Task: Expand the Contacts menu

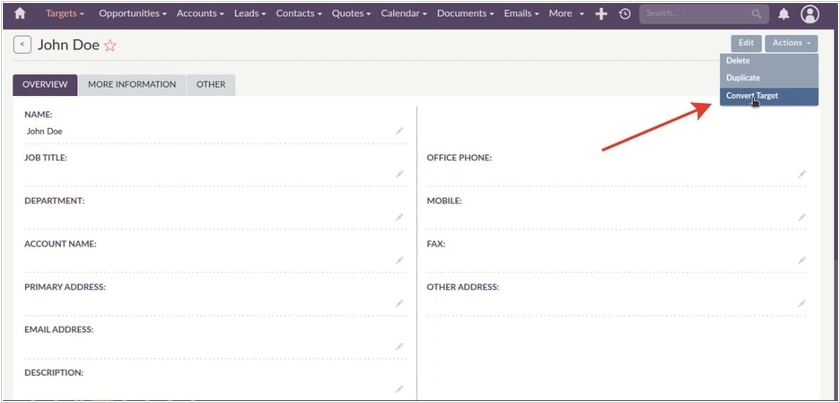Action: point(299,14)
